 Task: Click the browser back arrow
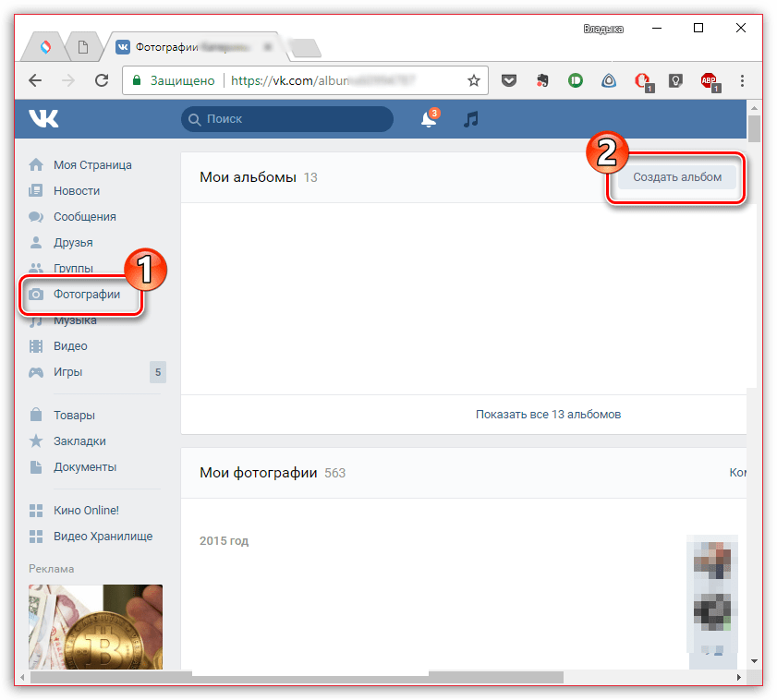point(35,81)
